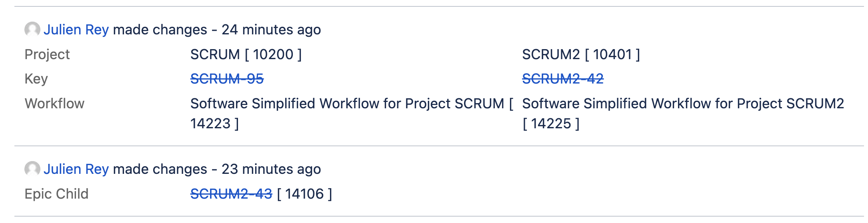The image size is (868, 223).
Task: Click the "23 minutes ago" timestamp
Action: point(271,169)
